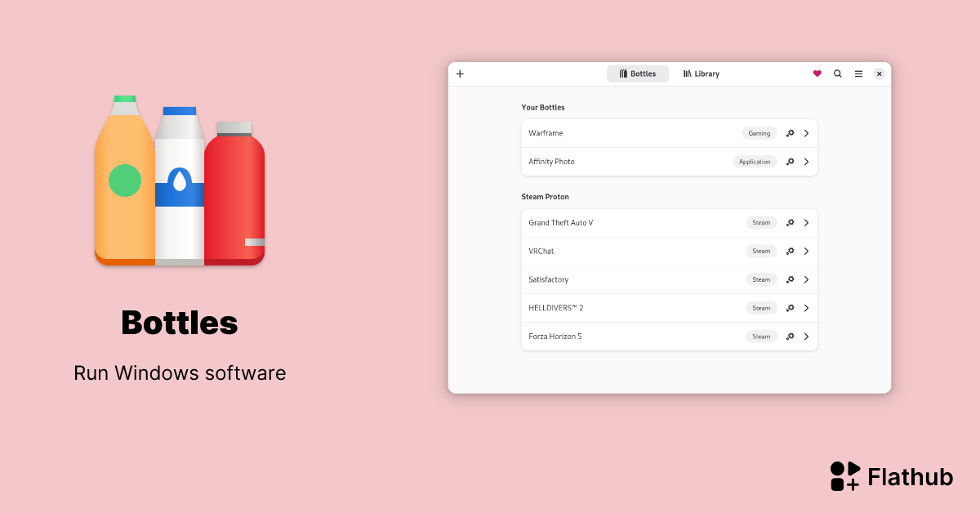Screen dimensions: 980x513
Task: Expand the Grand Theft Auto V row chevron
Action: pos(806,222)
